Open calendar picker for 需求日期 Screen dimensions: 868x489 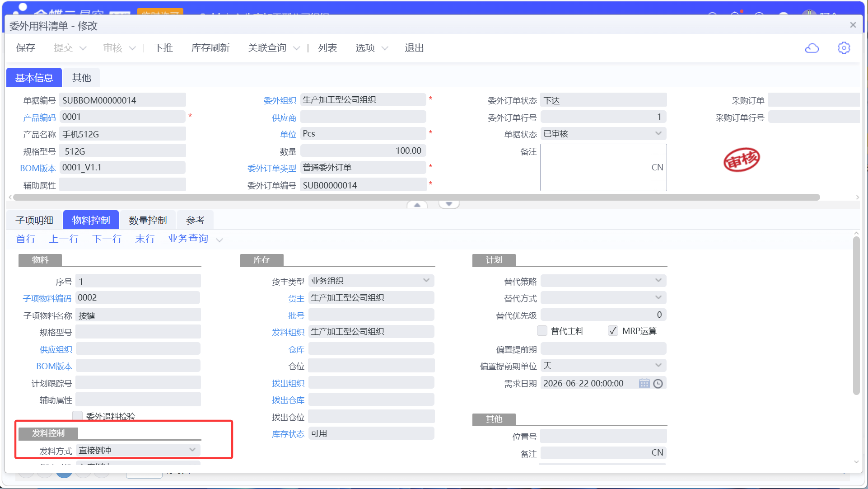point(644,383)
